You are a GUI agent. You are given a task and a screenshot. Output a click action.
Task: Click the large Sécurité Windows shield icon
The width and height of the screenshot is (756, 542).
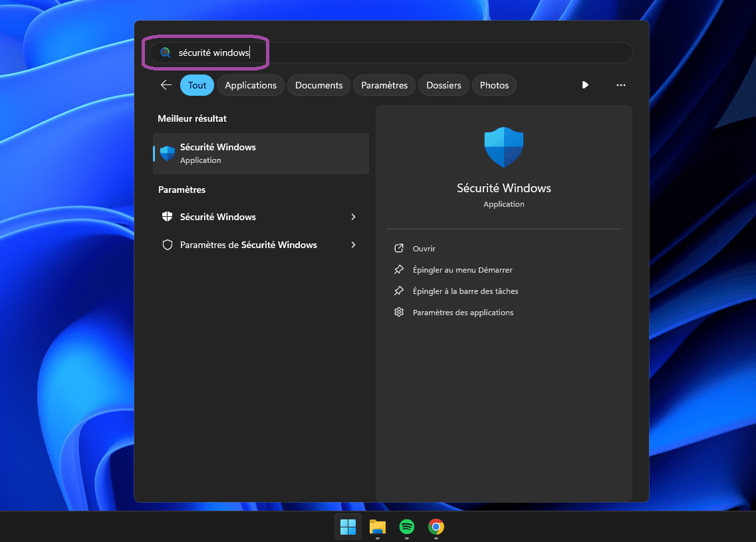(x=504, y=148)
